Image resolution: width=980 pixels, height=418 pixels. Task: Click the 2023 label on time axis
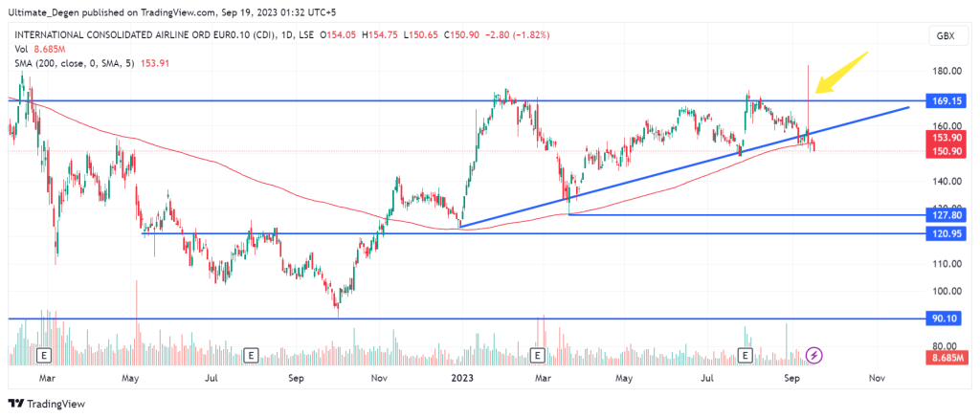464,378
